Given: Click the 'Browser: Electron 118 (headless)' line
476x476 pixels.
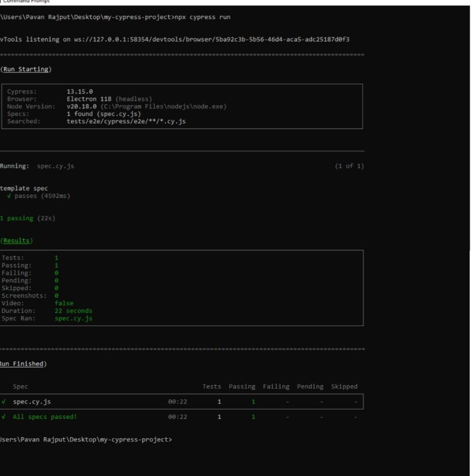Looking at the screenshot, I should pos(79,99).
